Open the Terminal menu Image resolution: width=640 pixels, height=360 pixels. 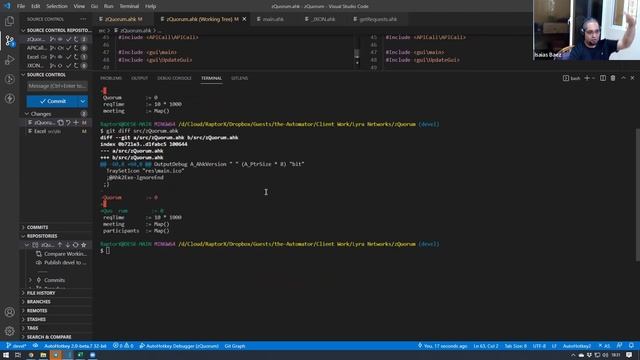(x=129, y=6)
